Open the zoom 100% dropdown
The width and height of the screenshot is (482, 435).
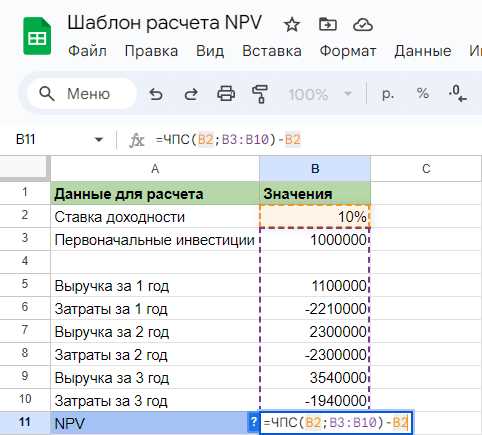coord(320,94)
